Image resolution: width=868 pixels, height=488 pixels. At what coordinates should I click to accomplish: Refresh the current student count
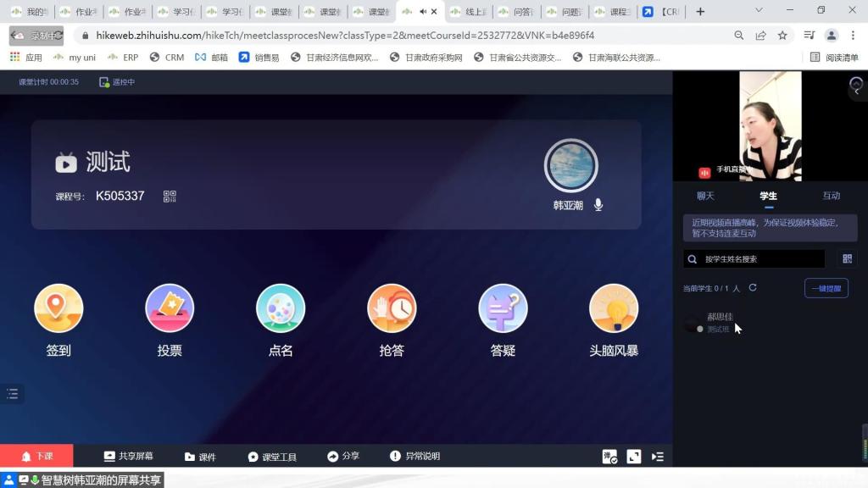tap(753, 288)
